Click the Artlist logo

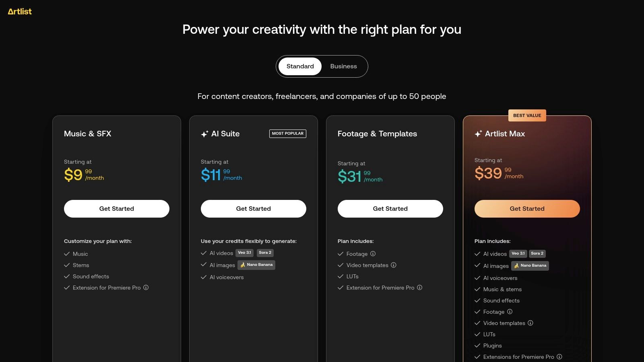[20, 12]
